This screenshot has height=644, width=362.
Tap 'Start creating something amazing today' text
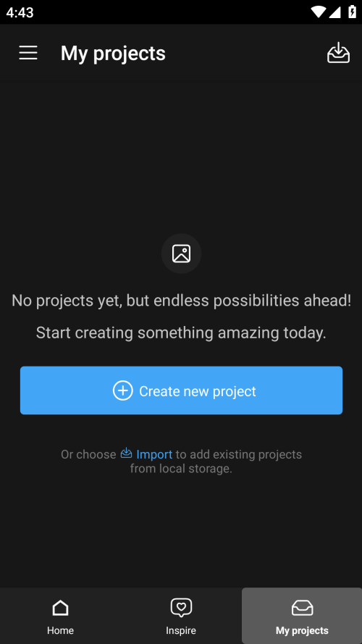click(x=181, y=333)
